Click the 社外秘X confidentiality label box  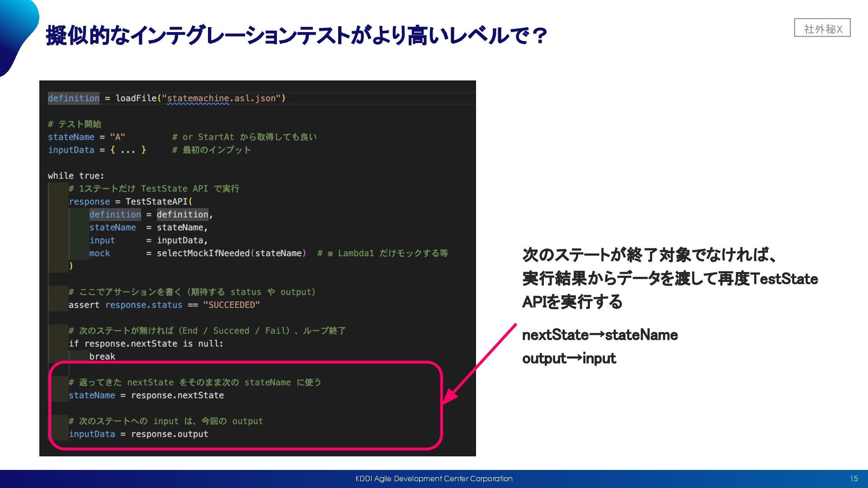[822, 28]
